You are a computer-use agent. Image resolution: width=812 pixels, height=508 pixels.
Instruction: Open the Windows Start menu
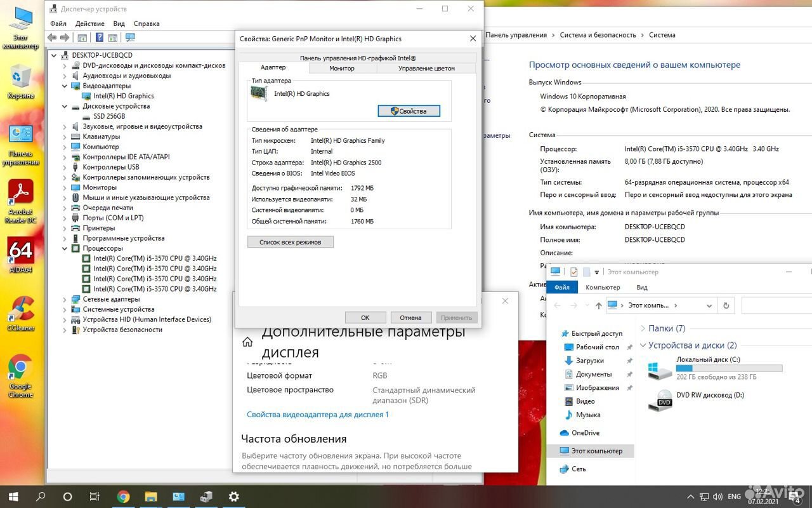coord(13,497)
